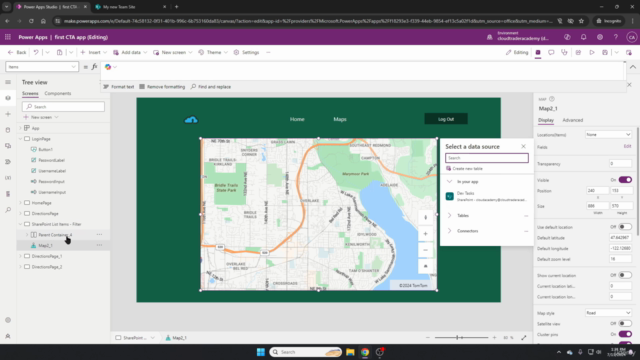Open the Variables icon in left rail

pyautogui.click(x=8, y=178)
